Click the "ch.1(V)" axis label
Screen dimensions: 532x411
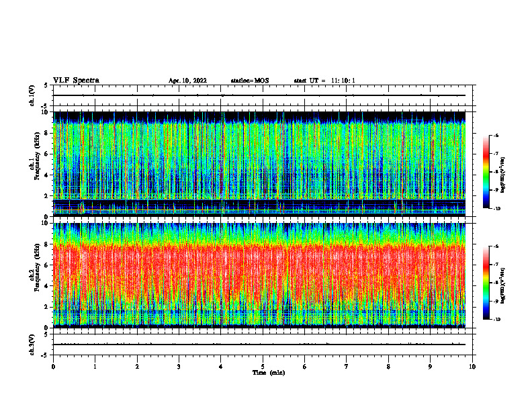click(x=32, y=95)
